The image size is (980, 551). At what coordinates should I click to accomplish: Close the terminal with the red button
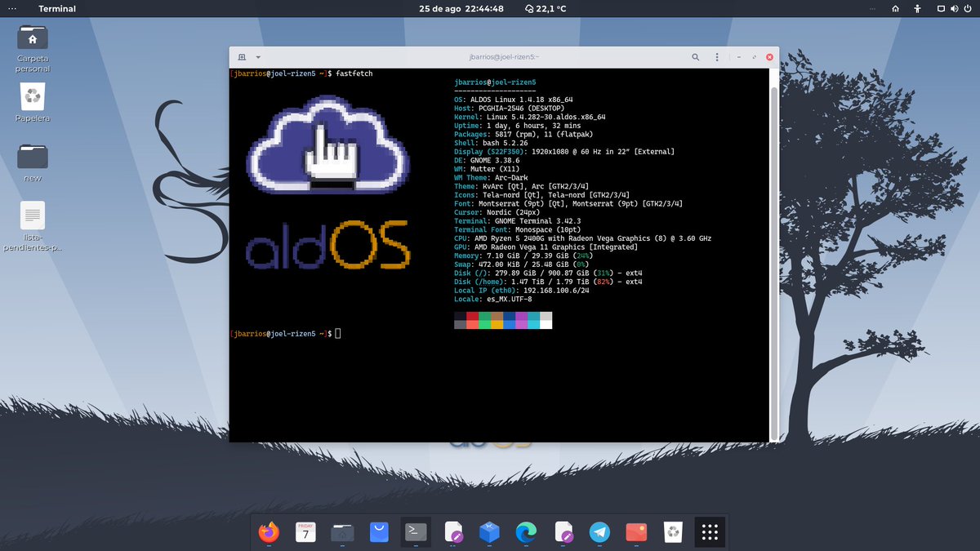[x=769, y=57]
